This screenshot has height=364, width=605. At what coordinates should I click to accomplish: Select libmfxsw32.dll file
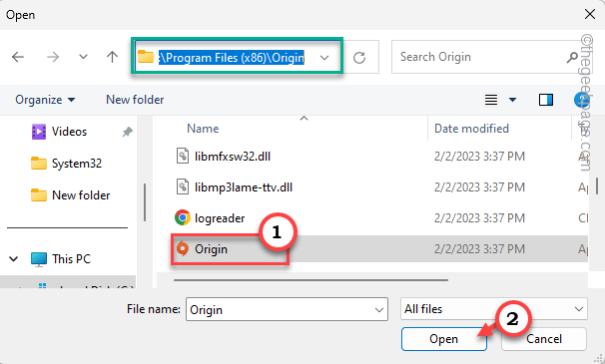[x=233, y=157]
